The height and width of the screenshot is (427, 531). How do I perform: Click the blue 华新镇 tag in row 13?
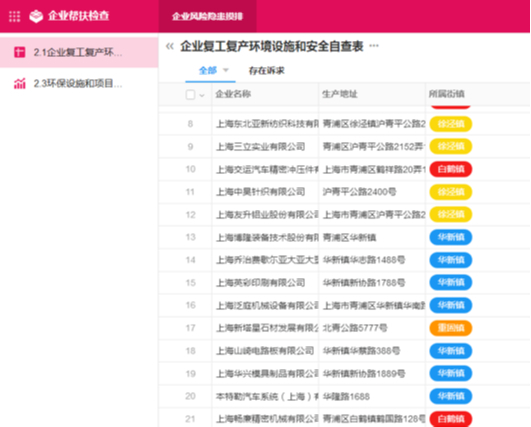tap(451, 237)
